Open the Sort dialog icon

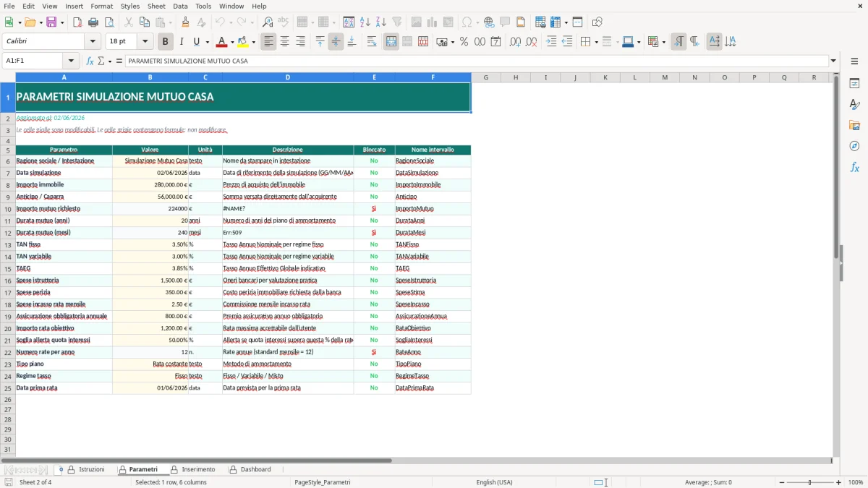pos(349,22)
